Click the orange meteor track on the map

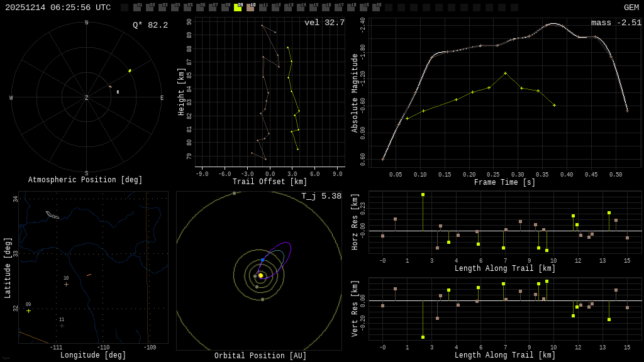[x=89, y=275]
